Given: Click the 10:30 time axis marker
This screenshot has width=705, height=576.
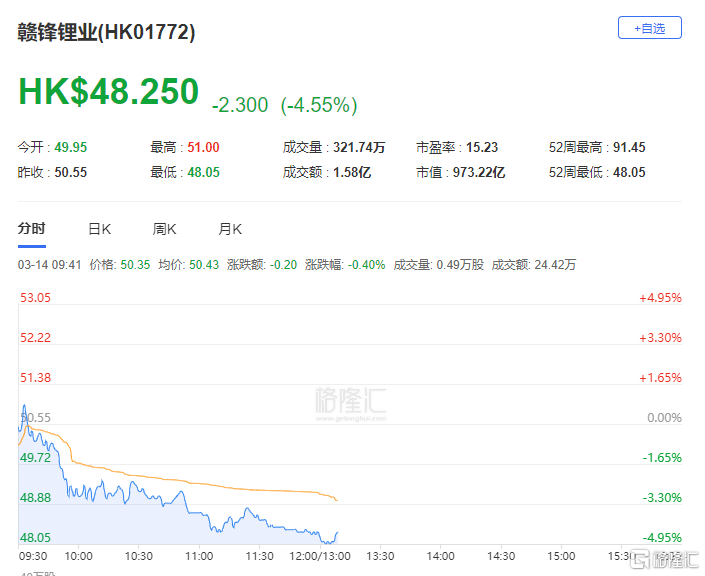Looking at the screenshot, I should pos(139,556).
